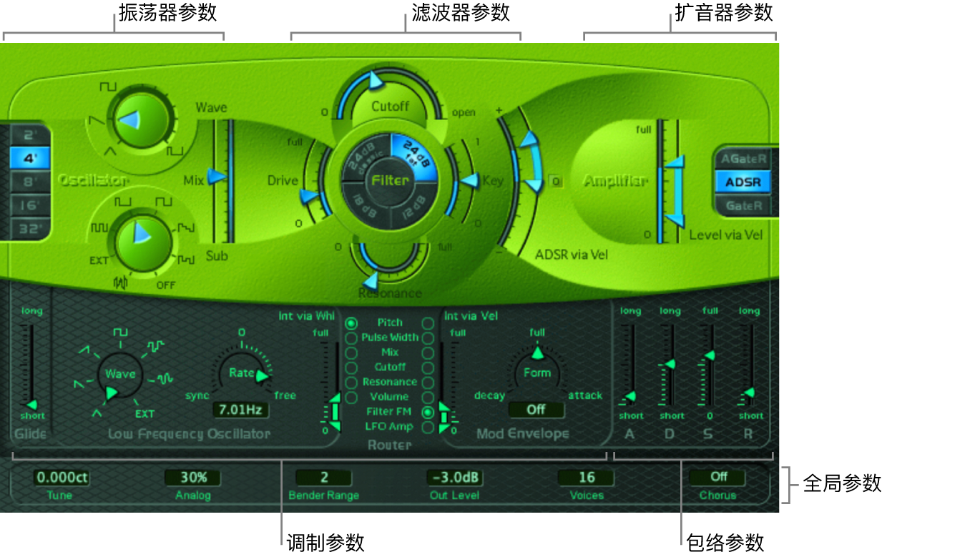
Task: Click the Mod Envelope Off value field
Action: click(536, 410)
